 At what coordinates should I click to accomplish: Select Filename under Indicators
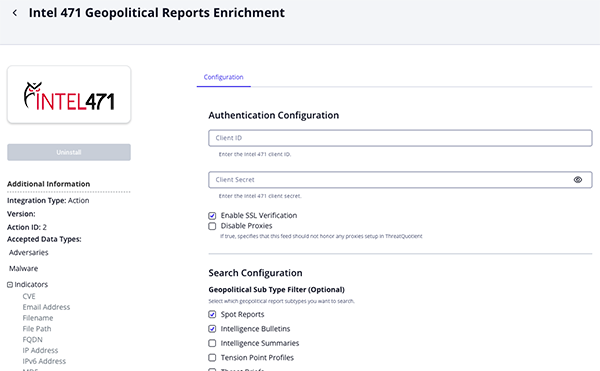click(x=38, y=318)
